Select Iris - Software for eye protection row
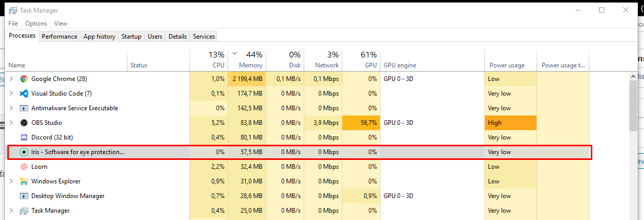 [x=297, y=152]
